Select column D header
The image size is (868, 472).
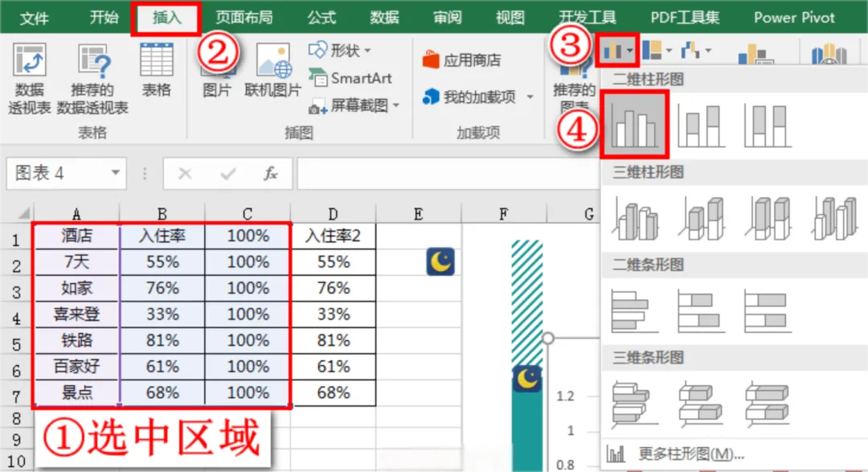(x=333, y=214)
